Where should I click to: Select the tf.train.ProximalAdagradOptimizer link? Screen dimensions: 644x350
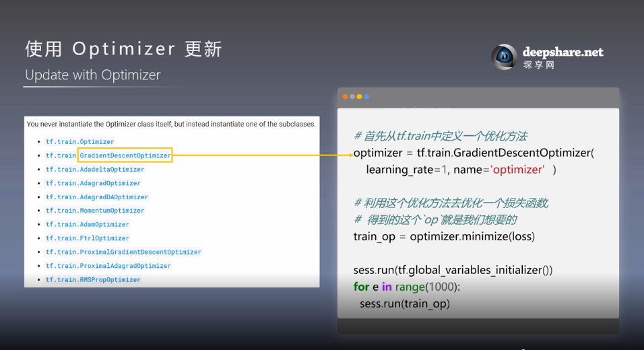[108, 266]
